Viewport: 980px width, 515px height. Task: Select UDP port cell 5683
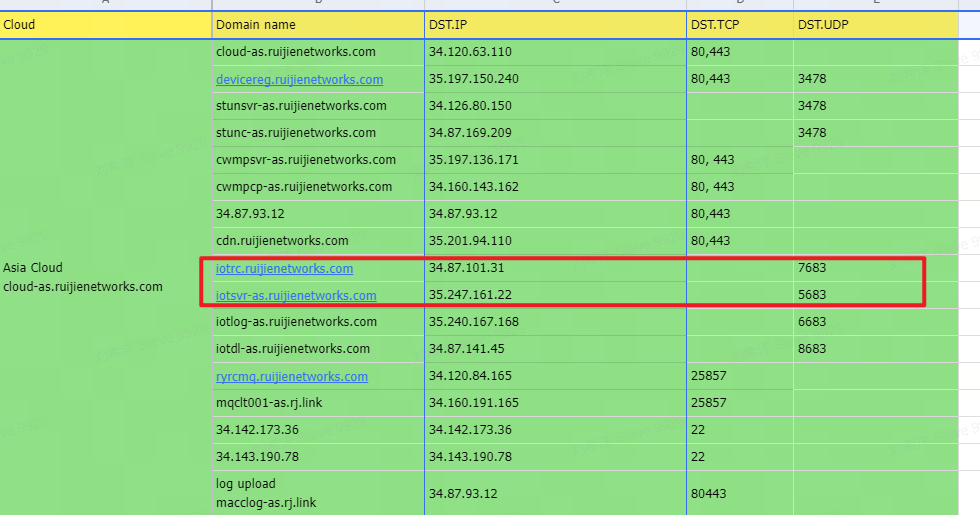pos(876,294)
